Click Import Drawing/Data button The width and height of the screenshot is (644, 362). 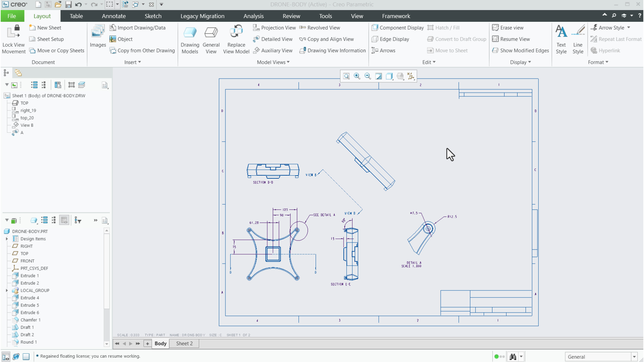point(138,28)
